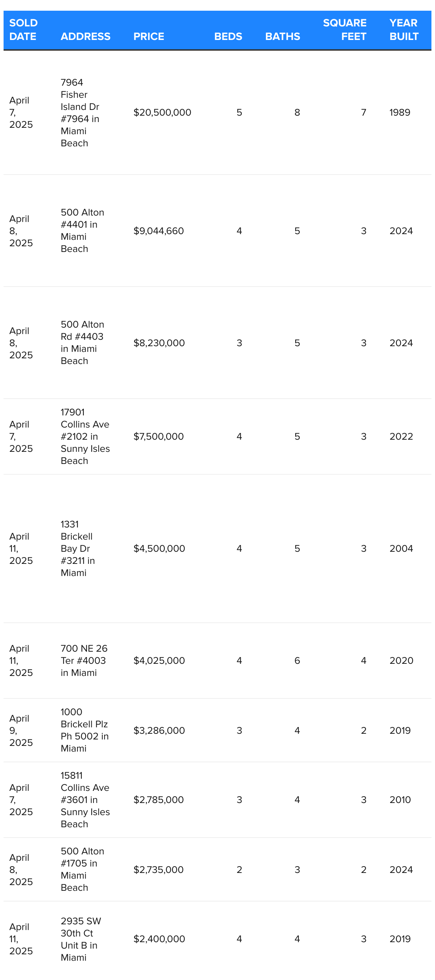Viewport: 435px width, 980px height.
Task: Click the SQUARE FEET column header
Action: coord(344,30)
